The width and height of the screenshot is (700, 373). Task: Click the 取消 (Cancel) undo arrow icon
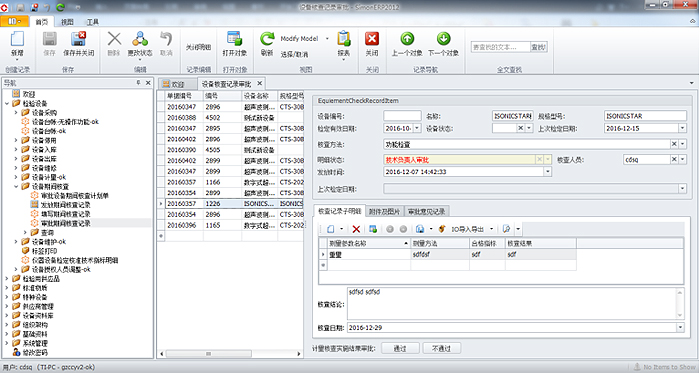[166, 39]
